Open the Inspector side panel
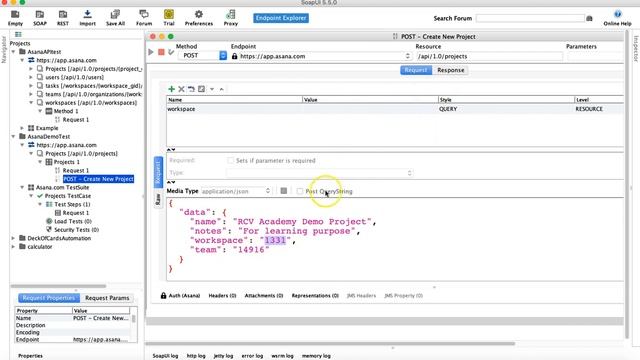Screen dimensions: 640x360 pos(636,49)
